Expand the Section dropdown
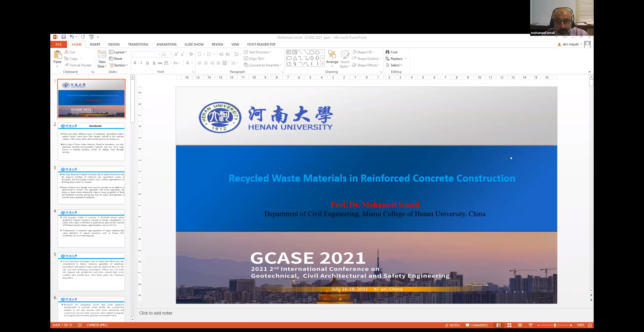Viewport: 644px width, 332px height. pyautogui.click(x=118, y=65)
